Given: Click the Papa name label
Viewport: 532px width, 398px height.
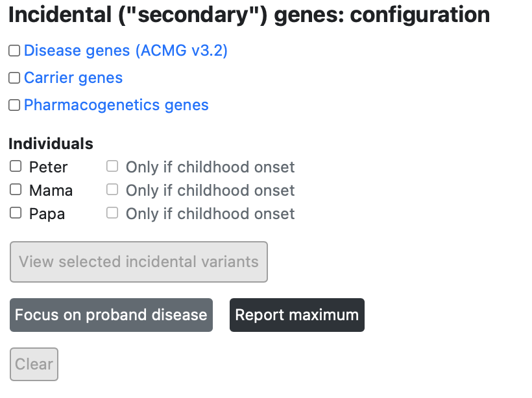Looking at the screenshot, I should tap(47, 214).
